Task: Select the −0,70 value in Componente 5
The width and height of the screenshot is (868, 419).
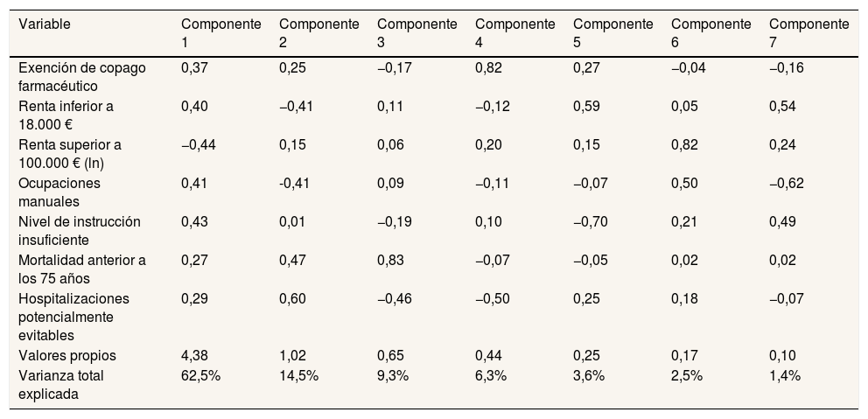Action: 590,222
